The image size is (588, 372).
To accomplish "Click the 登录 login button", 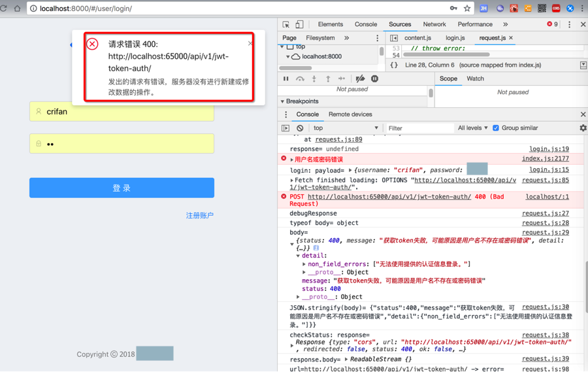I will click(122, 188).
